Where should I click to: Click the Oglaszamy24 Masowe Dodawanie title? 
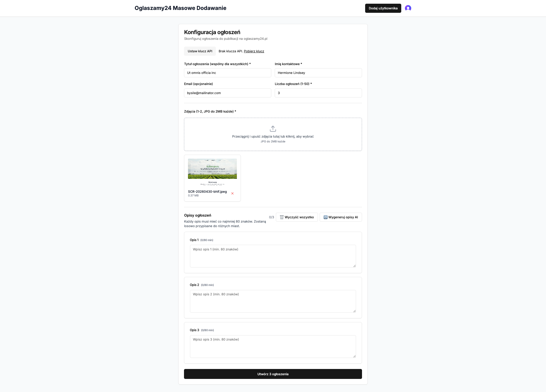(180, 8)
